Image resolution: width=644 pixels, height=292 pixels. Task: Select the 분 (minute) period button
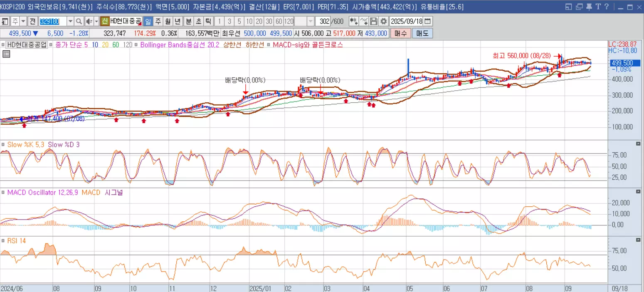point(188,21)
